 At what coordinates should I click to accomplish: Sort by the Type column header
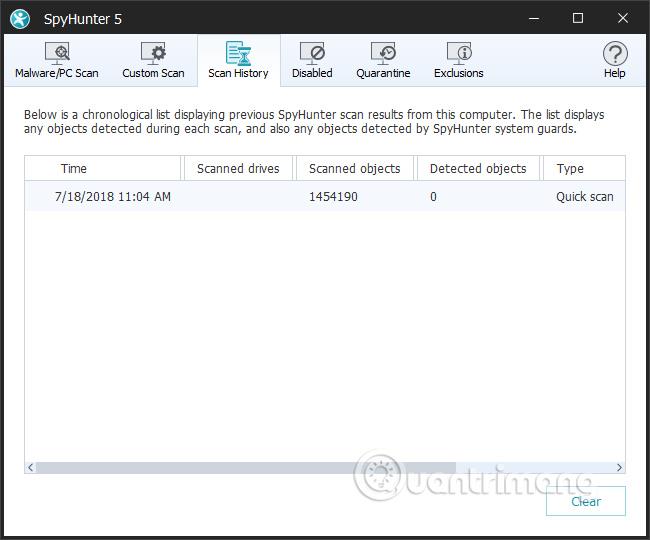pos(584,168)
